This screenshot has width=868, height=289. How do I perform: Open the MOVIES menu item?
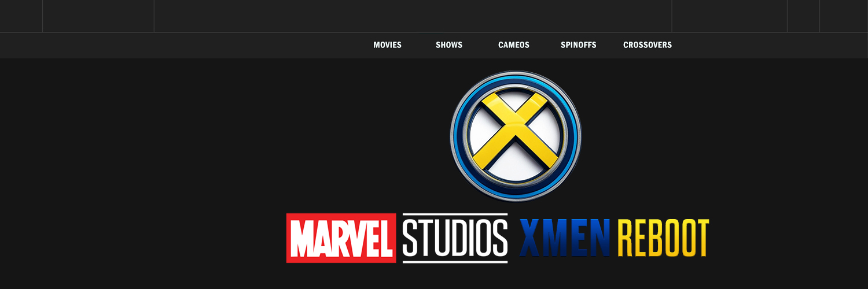[387, 45]
